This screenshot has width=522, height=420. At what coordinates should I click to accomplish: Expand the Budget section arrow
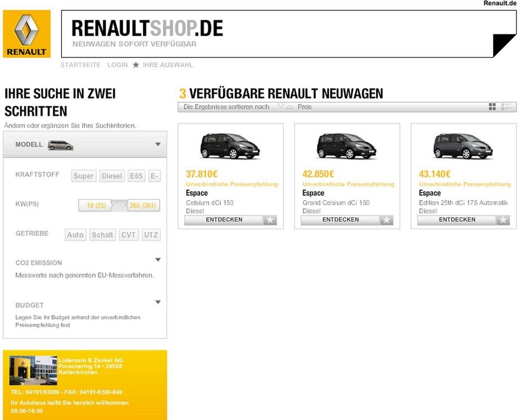[x=158, y=302]
